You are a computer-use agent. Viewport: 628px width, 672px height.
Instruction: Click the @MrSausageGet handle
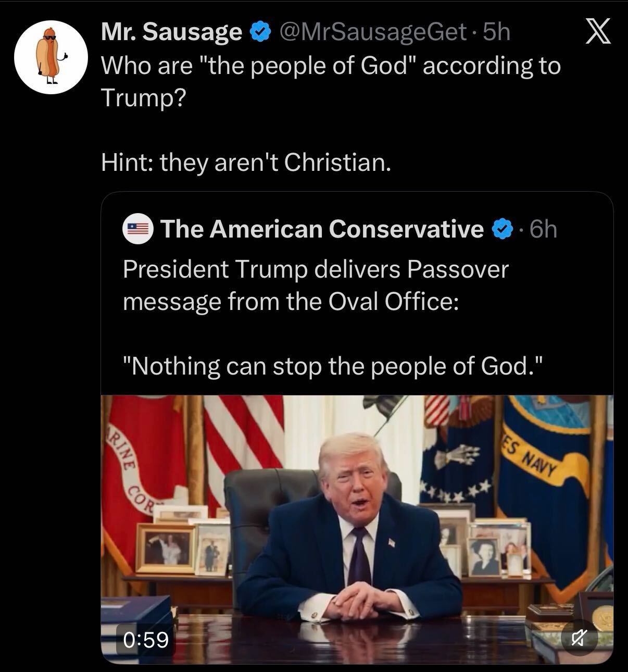[372, 32]
